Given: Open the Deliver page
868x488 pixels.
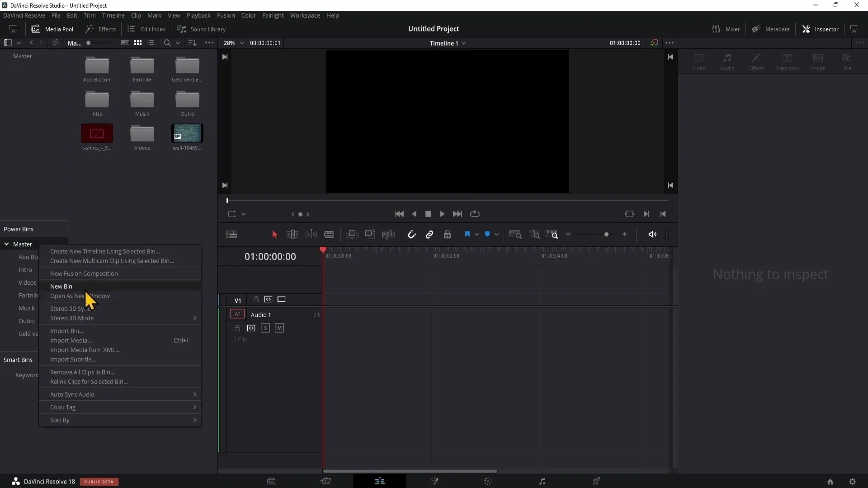Looking at the screenshot, I should (x=596, y=482).
